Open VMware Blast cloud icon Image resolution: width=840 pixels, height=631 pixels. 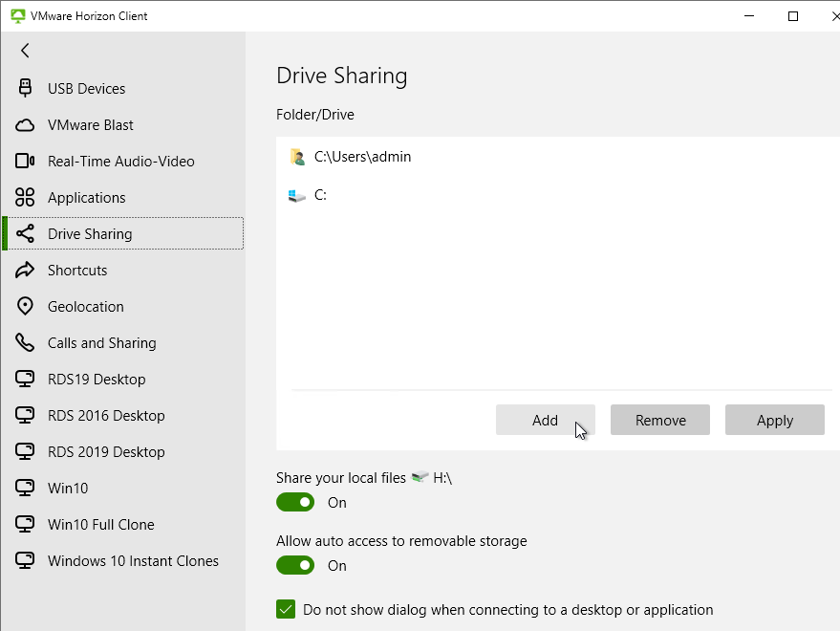pos(25,125)
